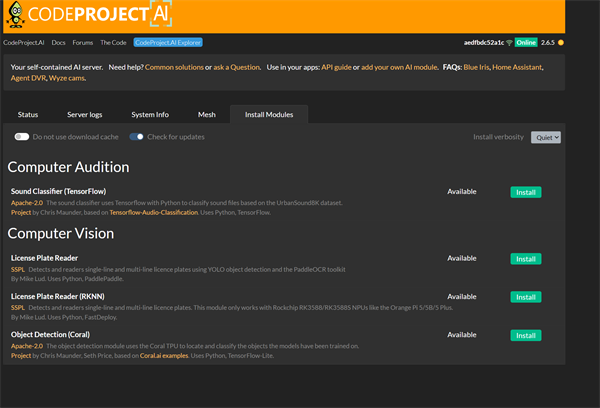Click the License Plate Reader (RKNN) title
Image resolution: width=600 pixels, height=408 pixels.
click(57, 296)
